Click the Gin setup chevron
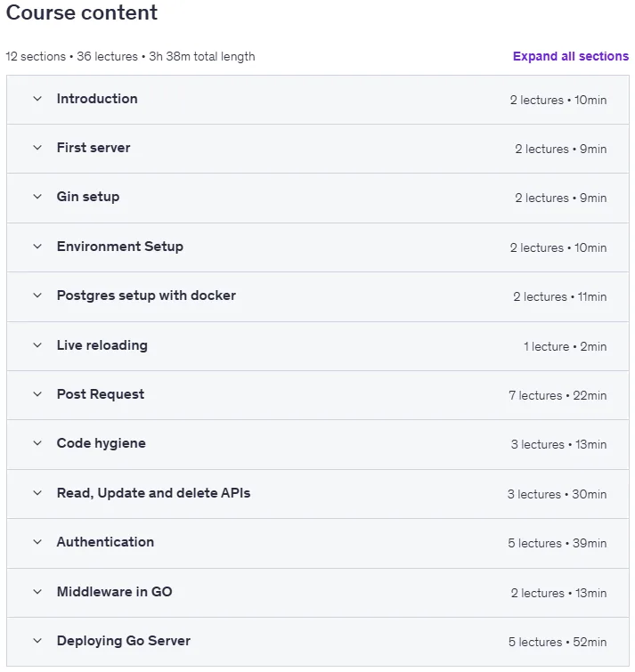 click(x=37, y=197)
